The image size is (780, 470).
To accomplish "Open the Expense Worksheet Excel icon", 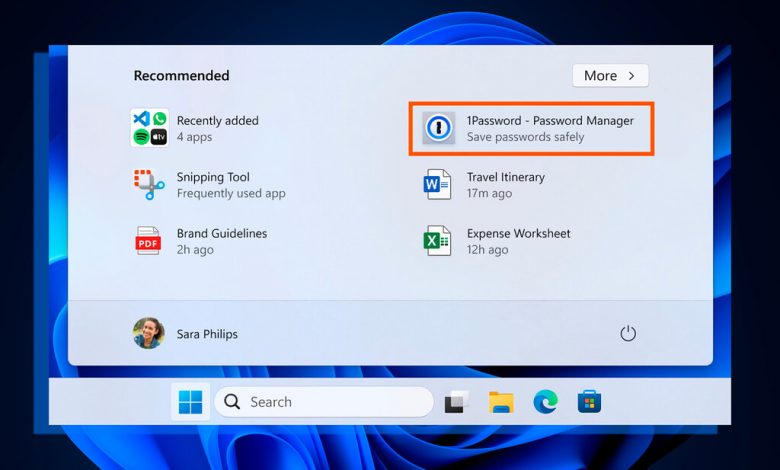I will tap(437, 241).
